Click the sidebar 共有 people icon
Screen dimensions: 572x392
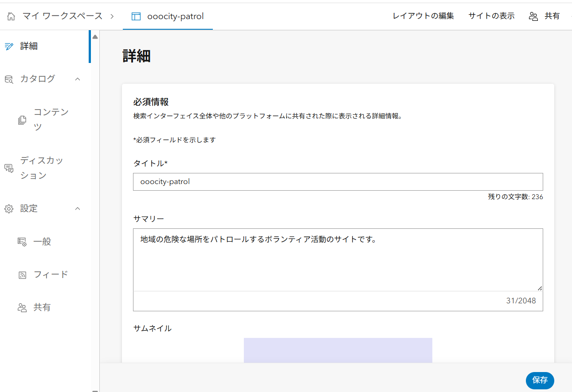(22, 308)
